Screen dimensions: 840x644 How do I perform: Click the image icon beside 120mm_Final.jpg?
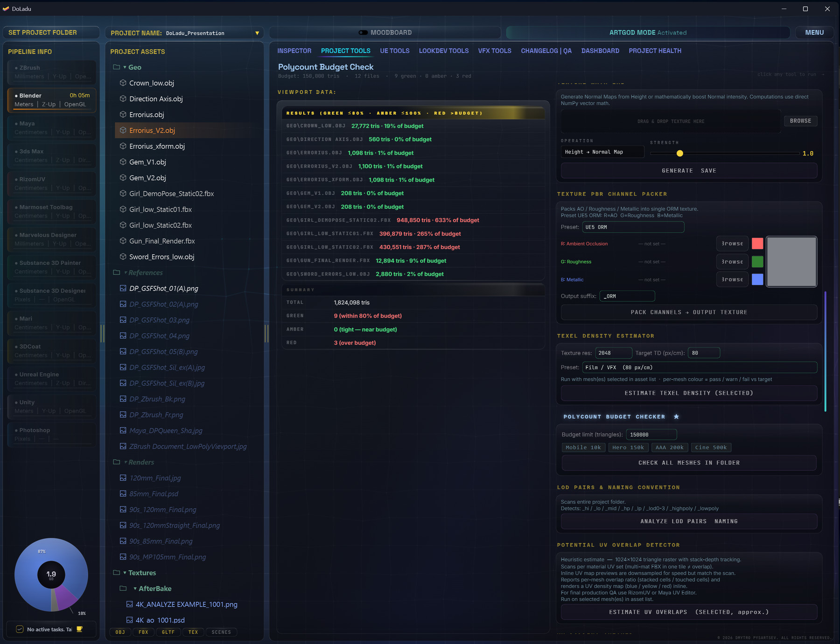(123, 478)
